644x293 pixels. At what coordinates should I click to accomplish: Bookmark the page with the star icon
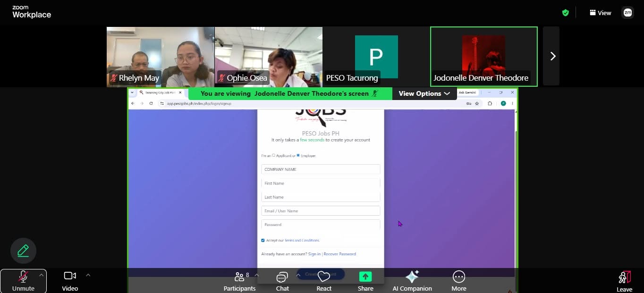[477, 103]
